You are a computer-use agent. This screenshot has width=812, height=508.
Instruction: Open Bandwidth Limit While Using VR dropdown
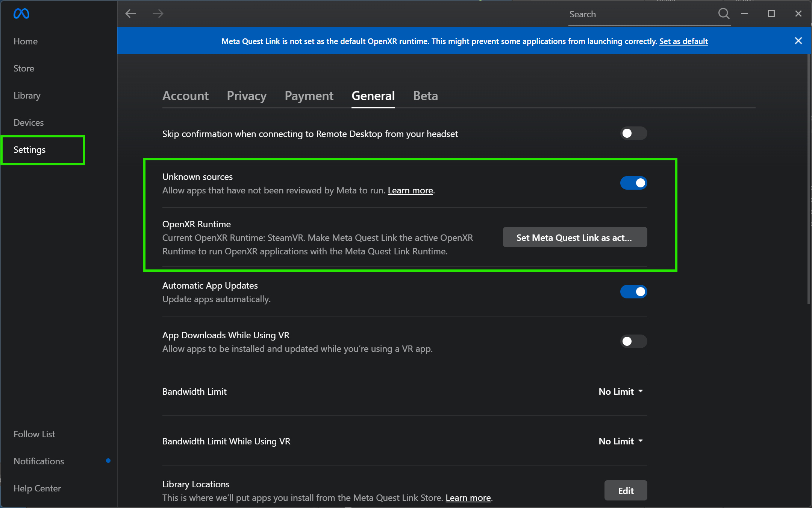click(x=621, y=441)
